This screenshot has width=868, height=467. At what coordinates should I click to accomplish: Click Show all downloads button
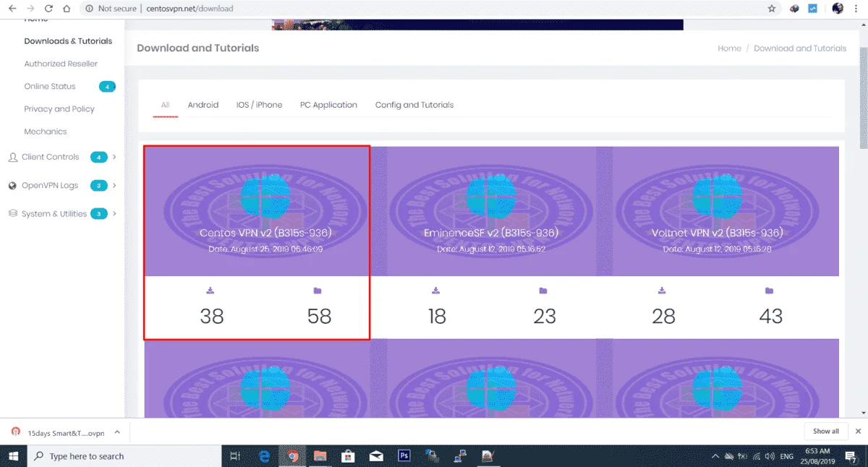click(825, 432)
